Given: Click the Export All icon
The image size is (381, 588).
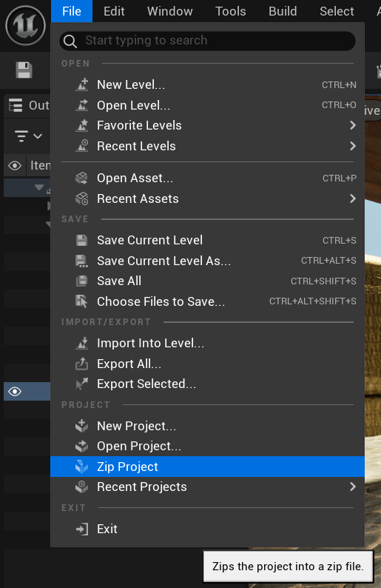Looking at the screenshot, I should click(x=81, y=364).
